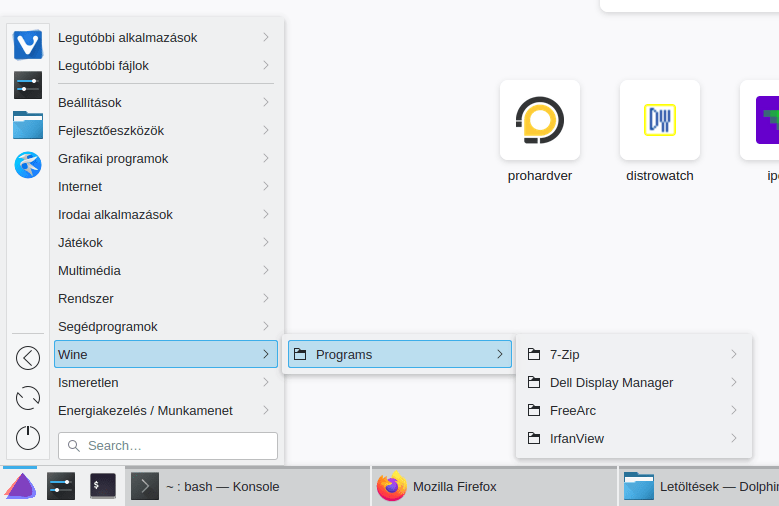Open the application launcher on taskbar
The width and height of the screenshot is (779, 506).
pyautogui.click(x=20, y=486)
